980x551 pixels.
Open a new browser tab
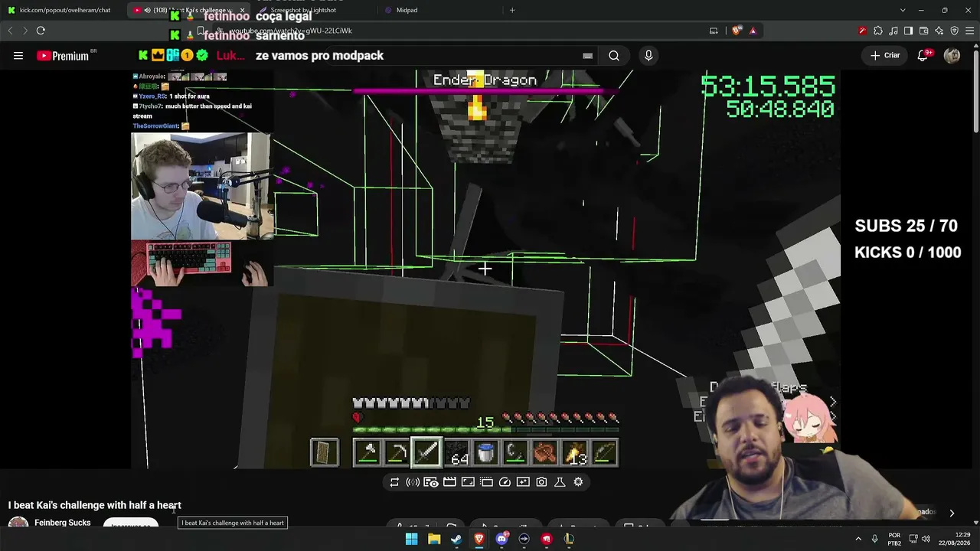pyautogui.click(x=512, y=10)
